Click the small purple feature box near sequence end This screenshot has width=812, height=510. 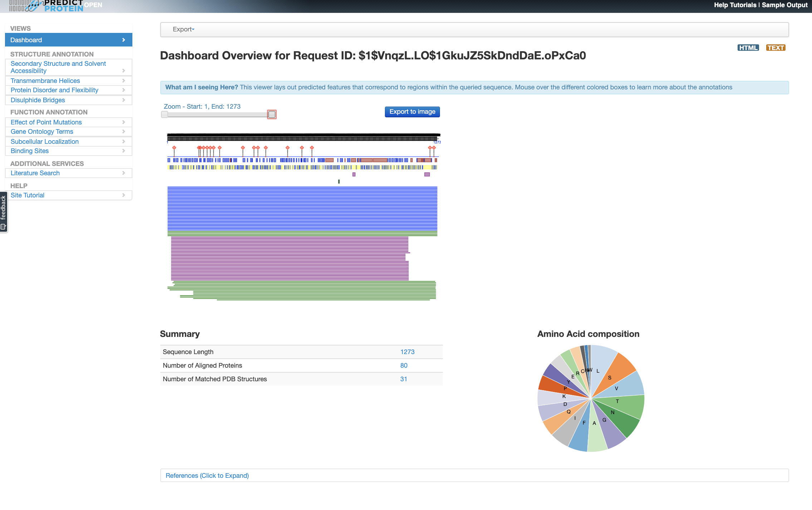(x=427, y=175)
